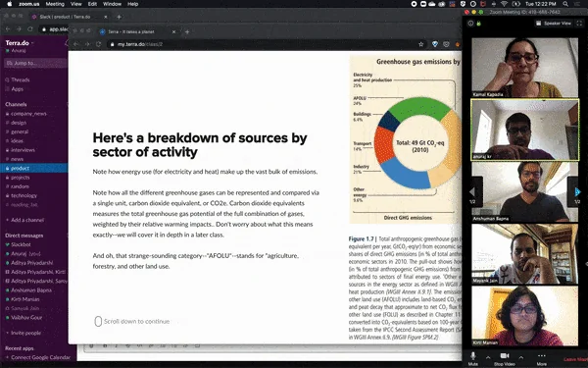Open direct message with Anshuman Bapna
Viewport: 588px width, 368px height.
tap(31, 290)
